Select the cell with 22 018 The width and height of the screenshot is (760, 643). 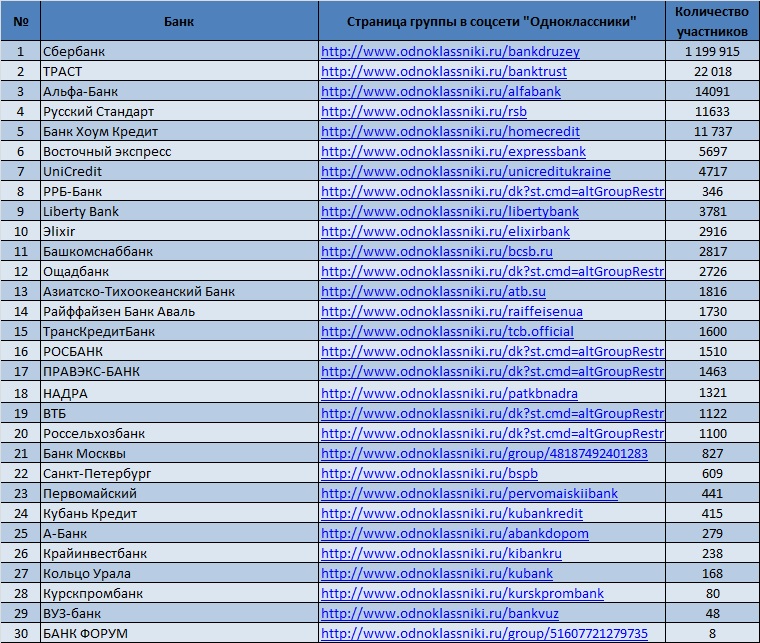pos(712,71)
